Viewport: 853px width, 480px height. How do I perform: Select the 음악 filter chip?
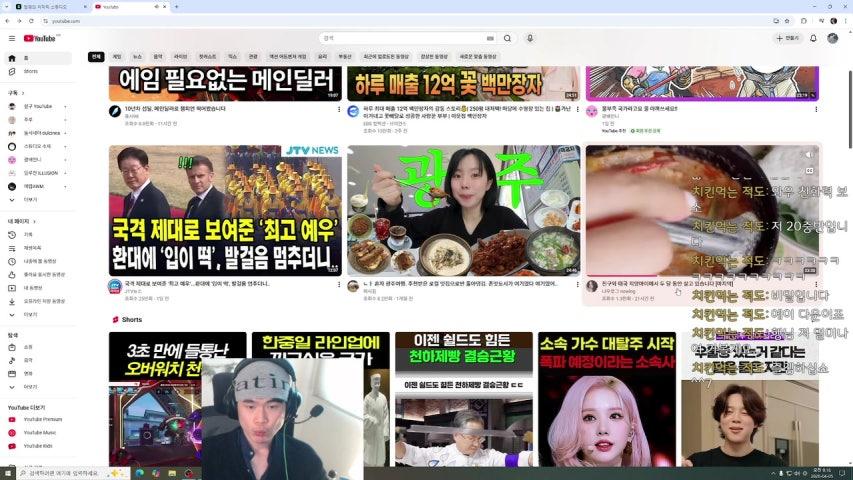[x=158, y=57]
